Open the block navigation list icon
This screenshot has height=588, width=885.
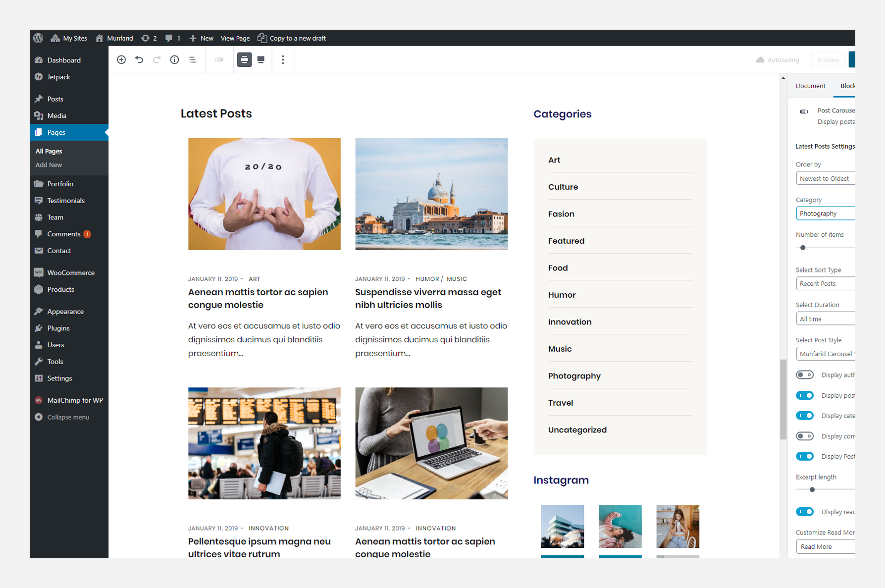(192, 59)
